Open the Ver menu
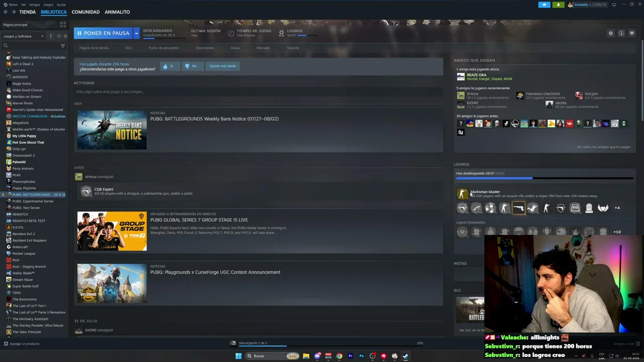 24,5
